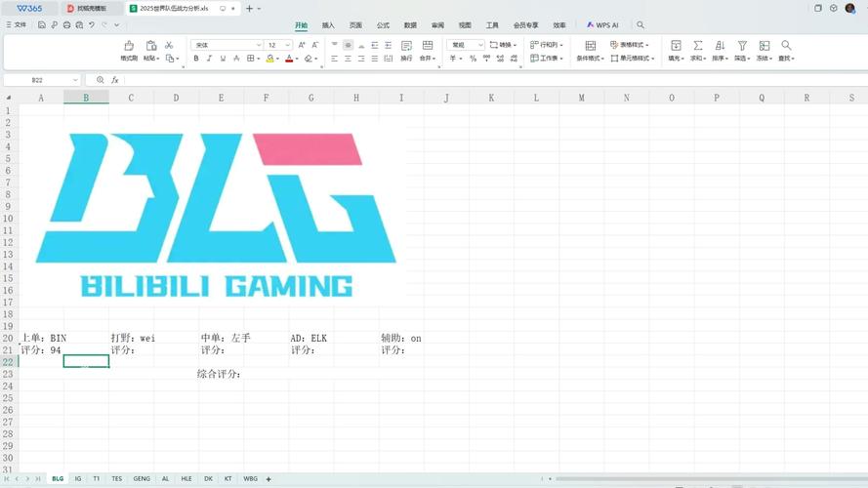Click the Distributed alignment icon
The width and height of the screenshot is (868, 488).
(388, 59)
